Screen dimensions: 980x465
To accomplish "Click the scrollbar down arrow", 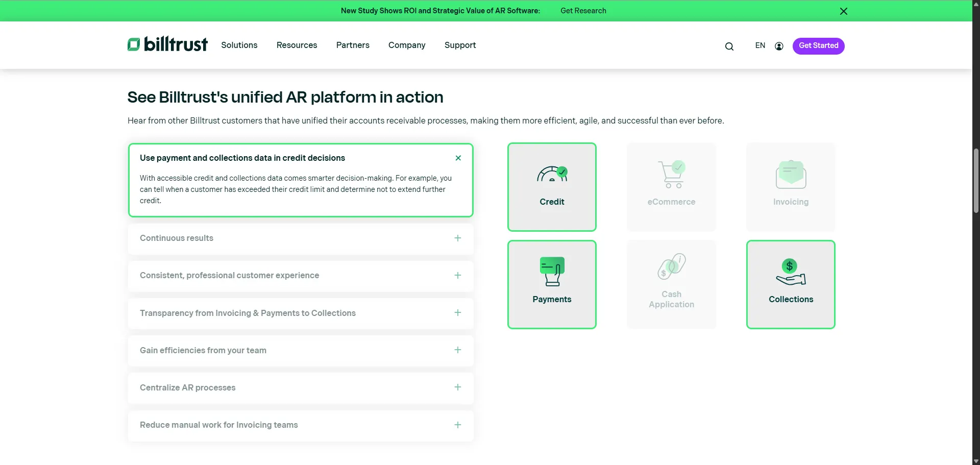I will [976, 461].
